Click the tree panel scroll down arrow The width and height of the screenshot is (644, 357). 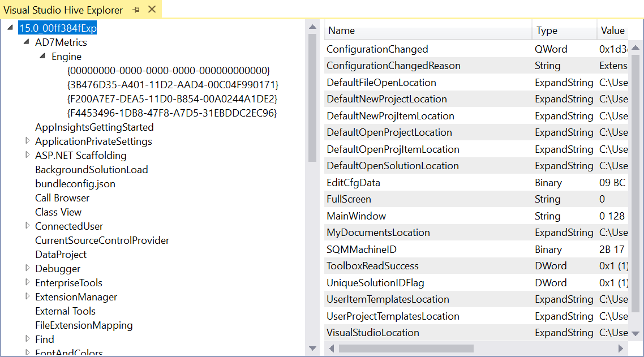click(312, 349)
